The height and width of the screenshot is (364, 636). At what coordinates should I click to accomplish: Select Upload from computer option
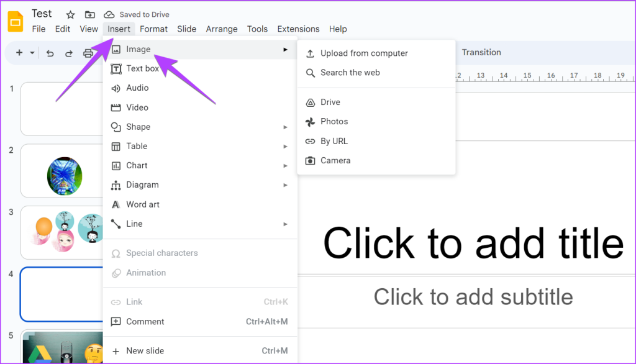click(364, 53)
